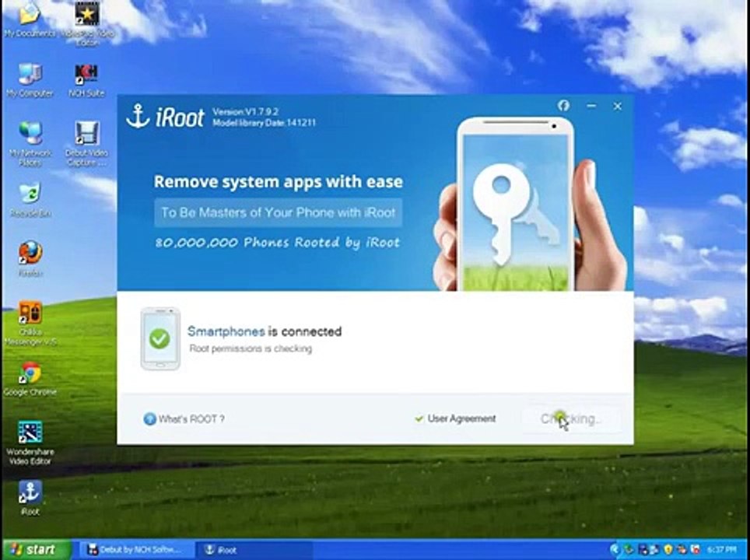
Task: Click the What's ROOT question icon
Action: click(149, 419)
